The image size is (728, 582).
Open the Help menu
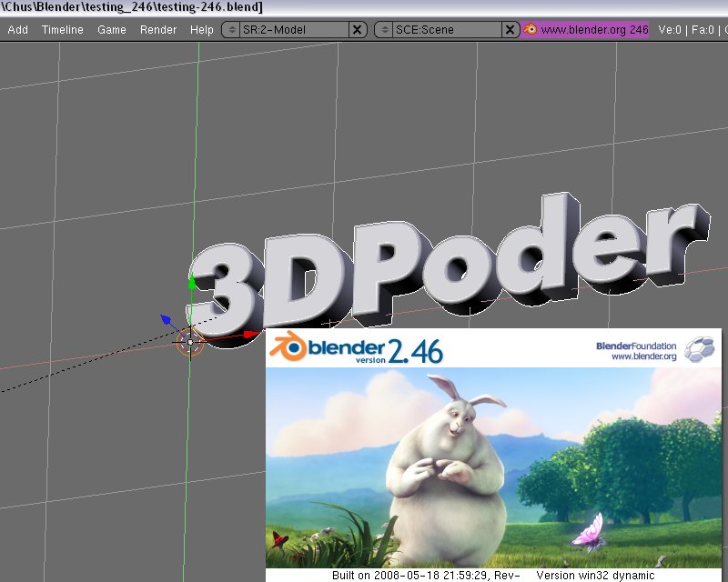click(201, 30)
